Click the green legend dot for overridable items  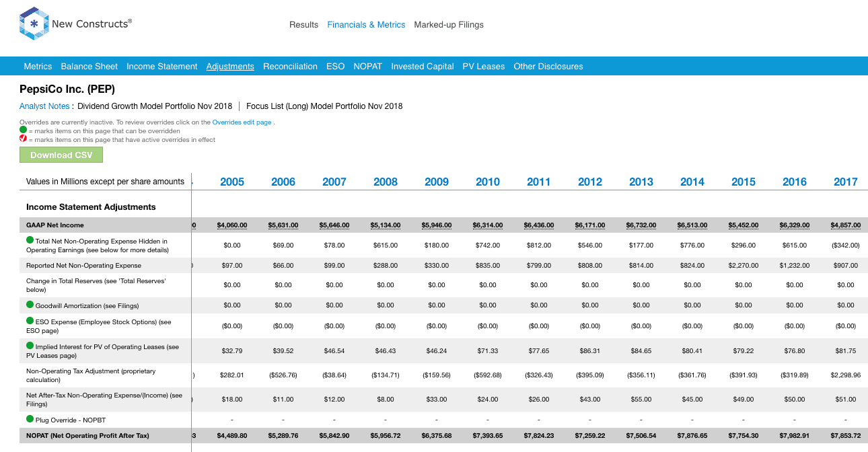pyautogui.click(x=23, y=130)
